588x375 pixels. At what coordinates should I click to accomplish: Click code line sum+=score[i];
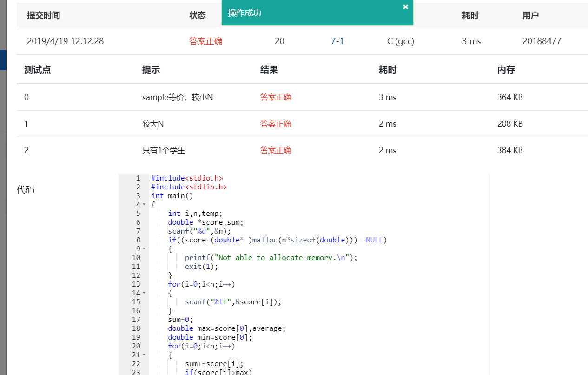tap(214, 364)
